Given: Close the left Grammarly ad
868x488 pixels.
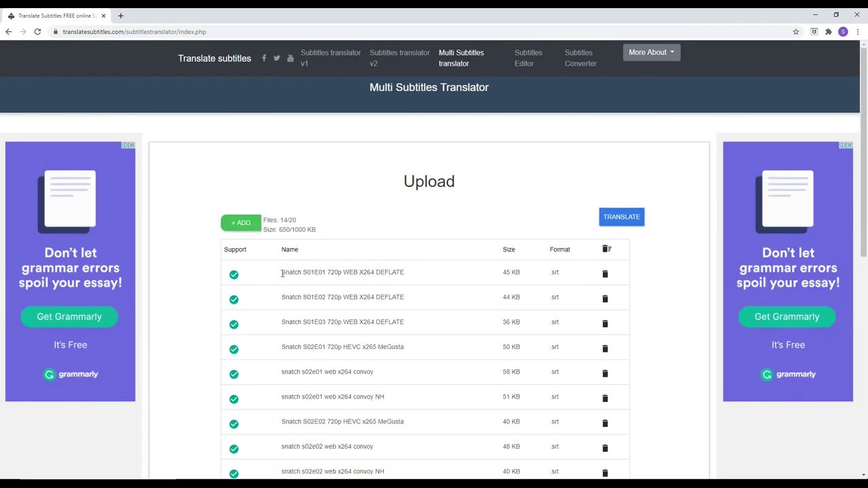Looking at the screenshot, I should pyautogui.click(x=132, y=145).
